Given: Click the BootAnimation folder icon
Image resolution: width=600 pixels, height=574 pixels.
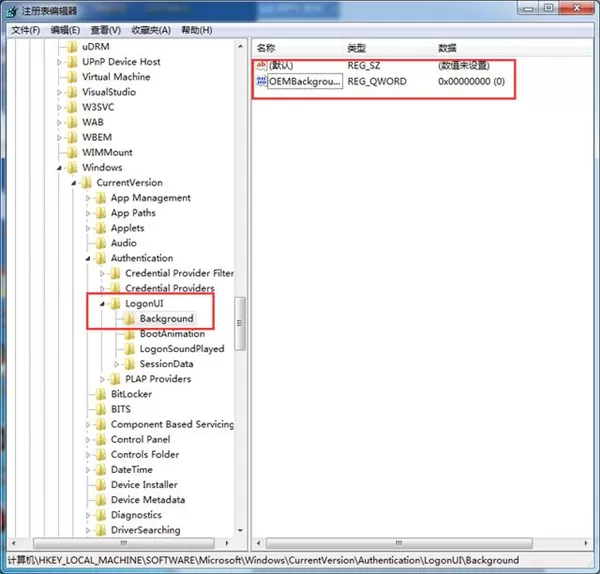Looking at the screenshot, I should pos(130,334).
